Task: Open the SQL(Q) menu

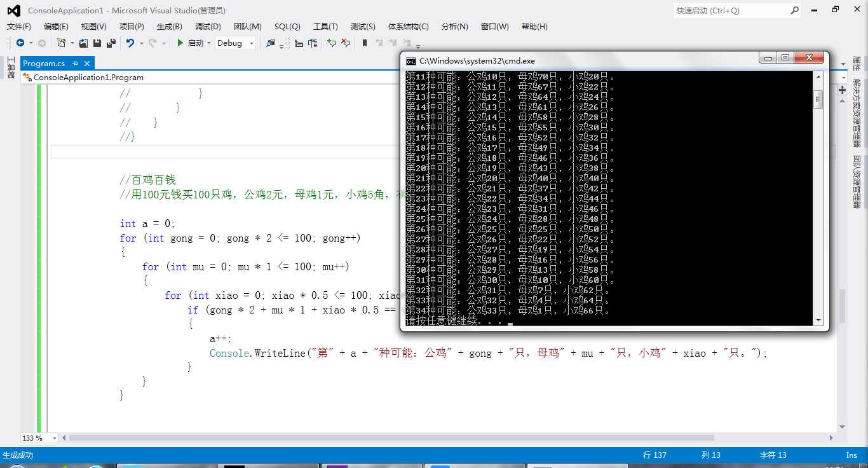Action: tap(287, 26)
